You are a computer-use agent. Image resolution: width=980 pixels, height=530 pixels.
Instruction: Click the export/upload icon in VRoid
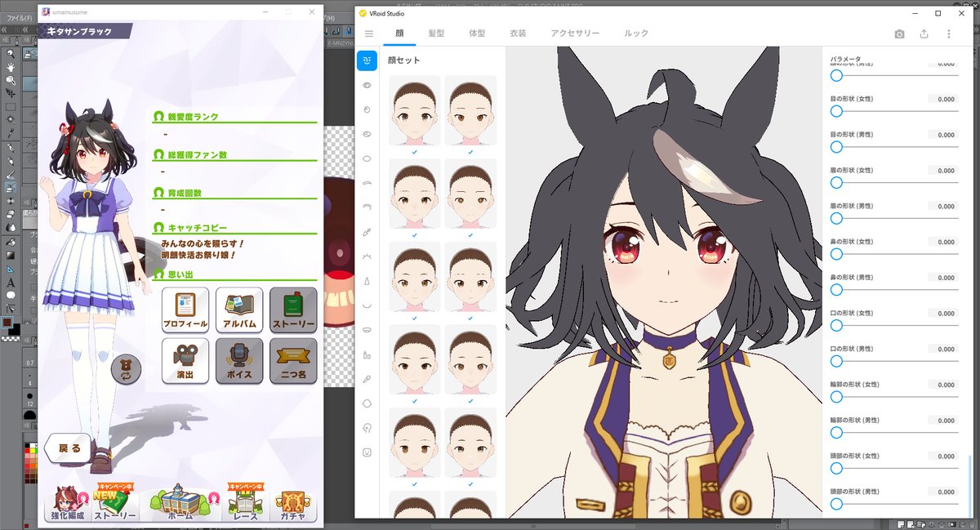point(924,33)
